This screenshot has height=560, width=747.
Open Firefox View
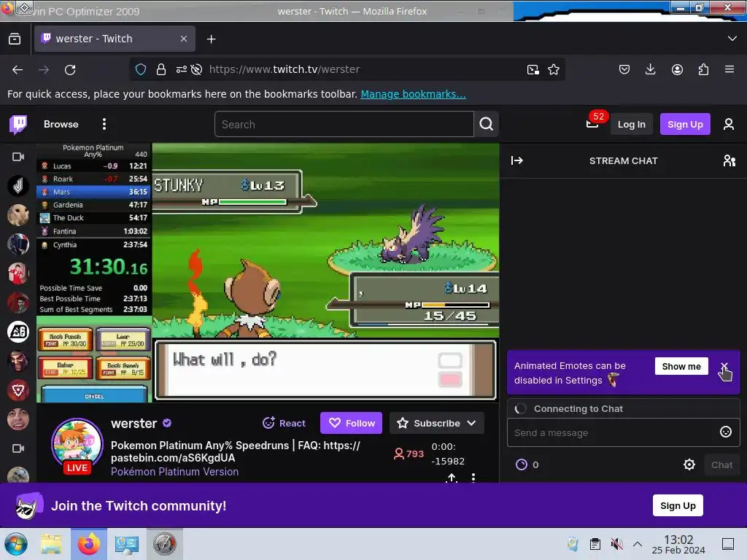pyautogui.click(x=15, y=39)
